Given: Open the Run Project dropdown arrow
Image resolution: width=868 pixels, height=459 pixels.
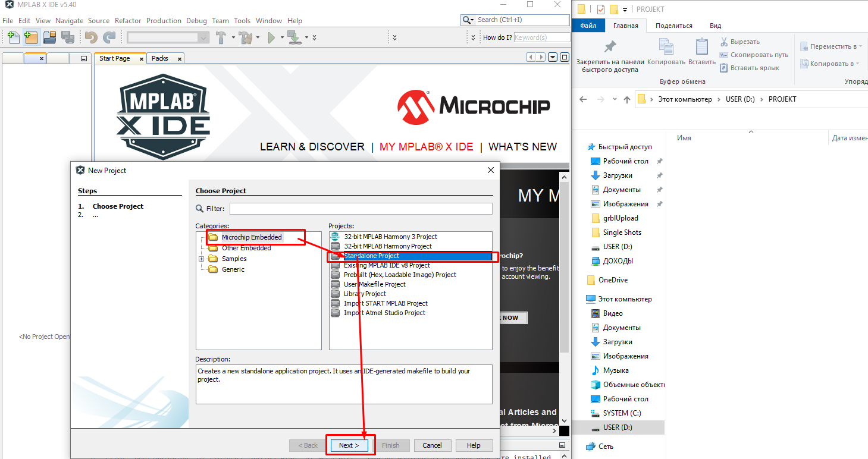Looking at the screenshot, I should coord(281,37).
